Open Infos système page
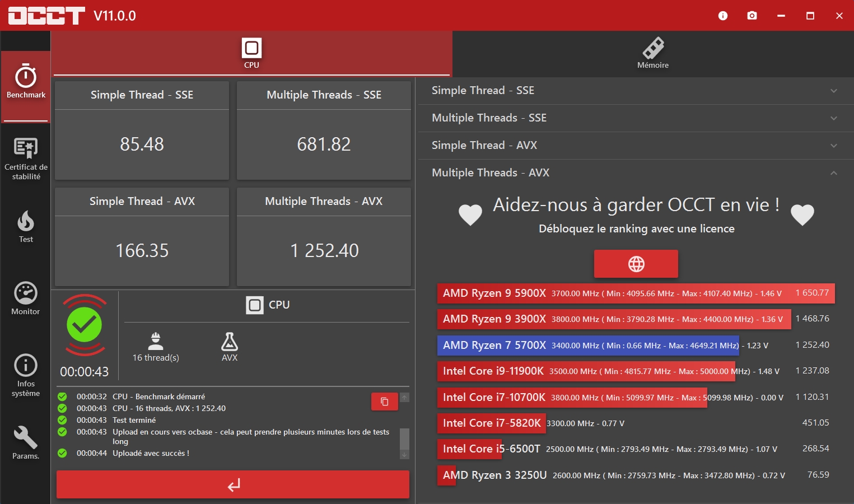Viewport: 854px width, 504px height. (x=26, y=375)
